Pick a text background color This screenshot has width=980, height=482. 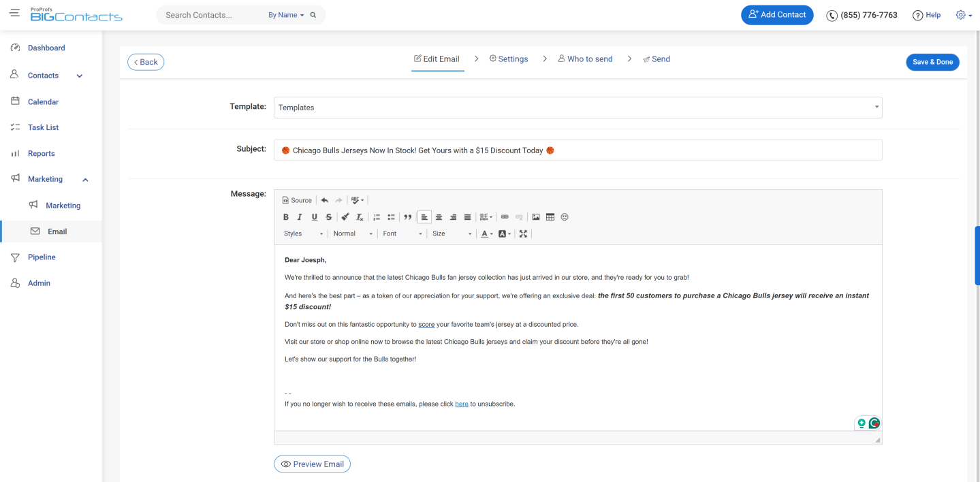tap(505, 234)
